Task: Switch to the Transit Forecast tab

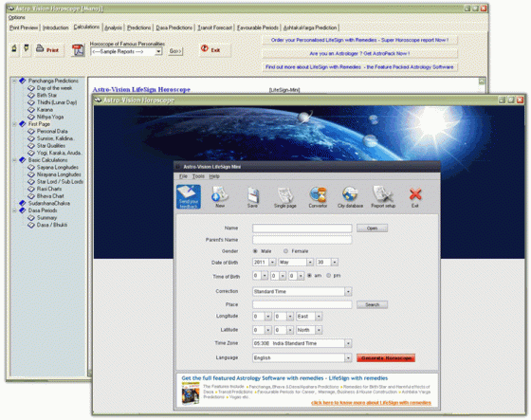Action: pyautogui.click(x=214, y=27)
